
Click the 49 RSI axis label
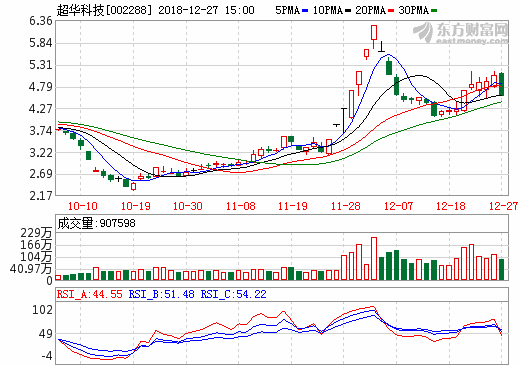pyautogui.click(x=46, y=334)
